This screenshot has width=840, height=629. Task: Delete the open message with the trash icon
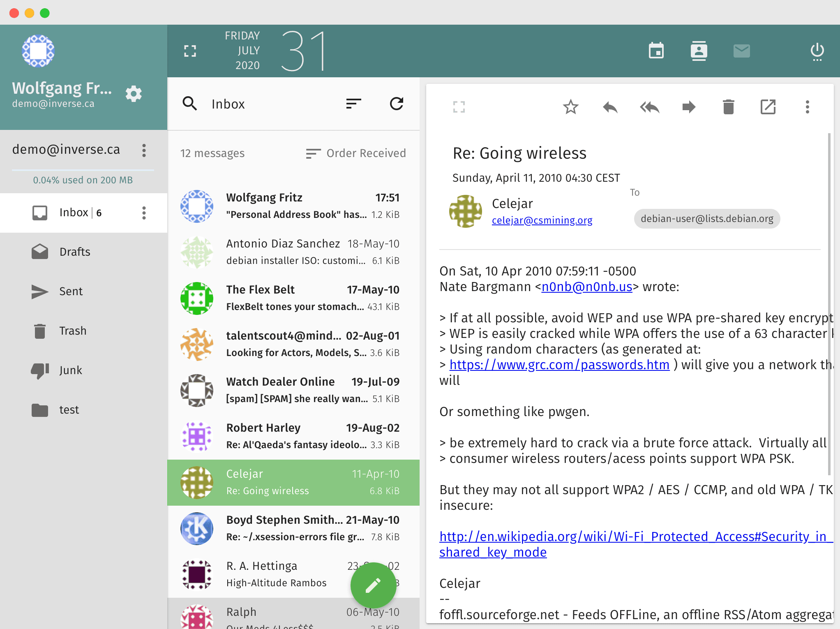[728, 107]
